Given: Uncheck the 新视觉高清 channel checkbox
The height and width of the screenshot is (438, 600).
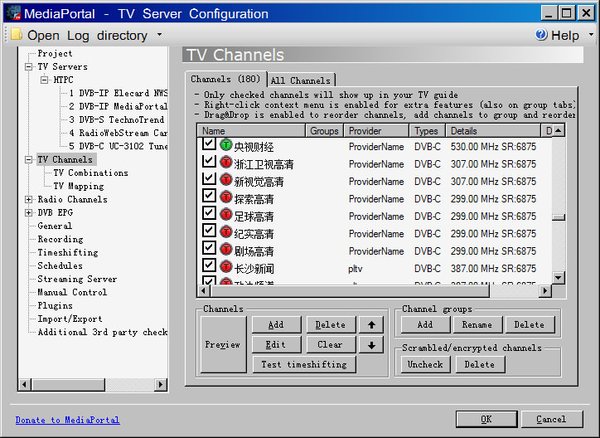Looking at the screenshot, I should [209, 178].
